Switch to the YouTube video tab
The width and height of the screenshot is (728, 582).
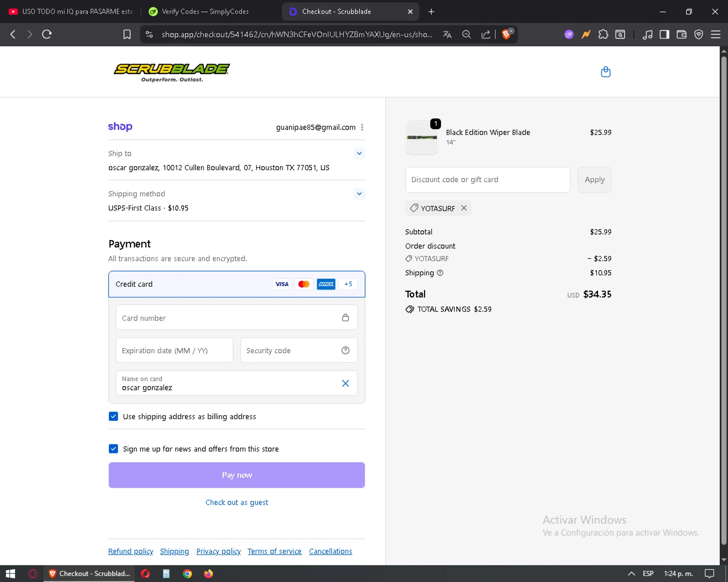tap(70, 12)
